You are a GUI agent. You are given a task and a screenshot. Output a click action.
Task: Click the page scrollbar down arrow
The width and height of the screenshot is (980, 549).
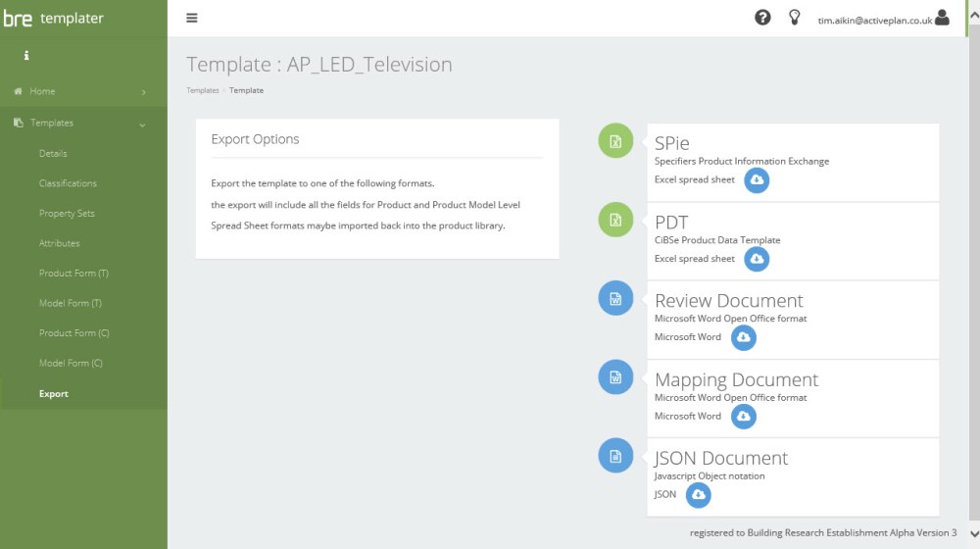[x=972, y=534]
